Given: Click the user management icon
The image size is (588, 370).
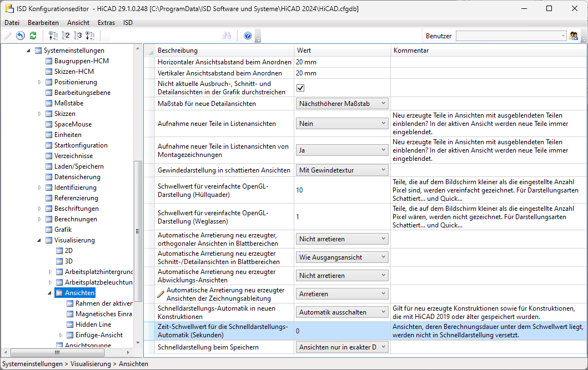Looking at the screenshot, I should click(x=574, y=36).
